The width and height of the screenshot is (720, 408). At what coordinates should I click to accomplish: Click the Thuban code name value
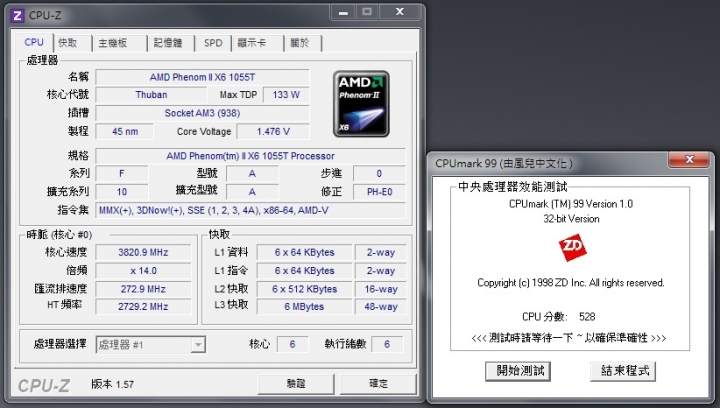(x=151, y=95)
